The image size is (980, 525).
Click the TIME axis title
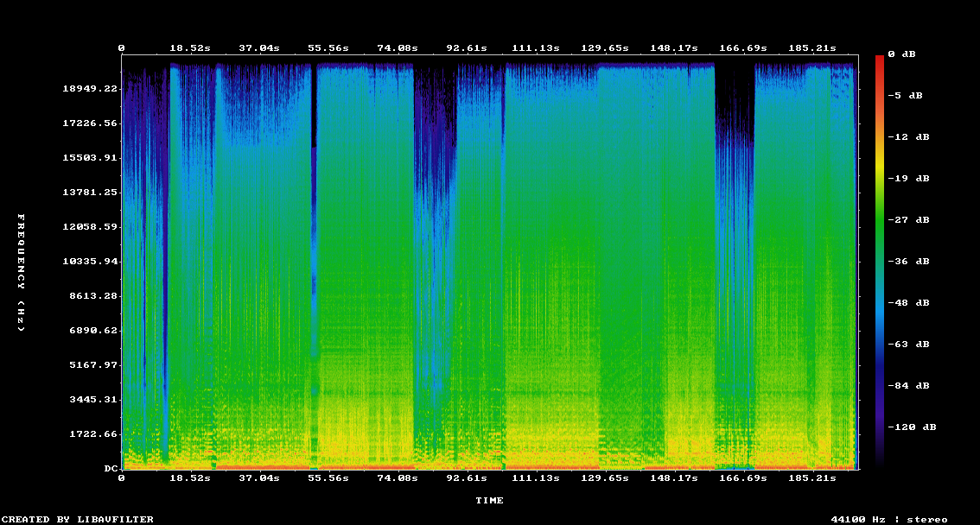pyautogui.click(x=489, y=501)
